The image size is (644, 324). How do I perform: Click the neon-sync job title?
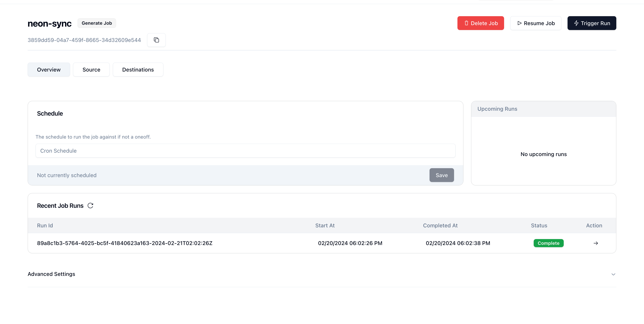[49, 23]
